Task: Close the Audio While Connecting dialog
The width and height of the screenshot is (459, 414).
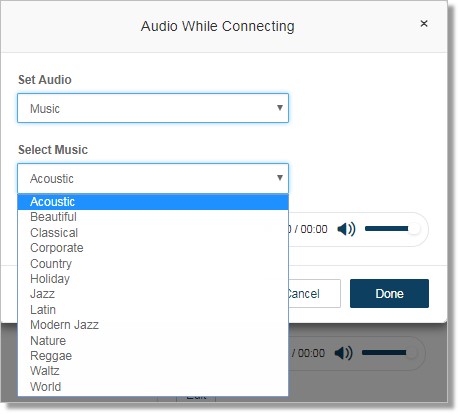Action: [424, 24]
